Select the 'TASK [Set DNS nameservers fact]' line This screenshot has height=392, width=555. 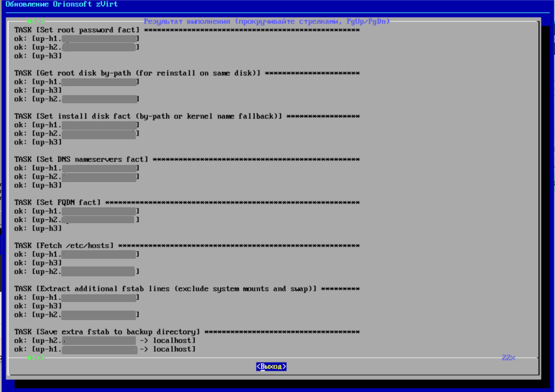coord(187,159)
